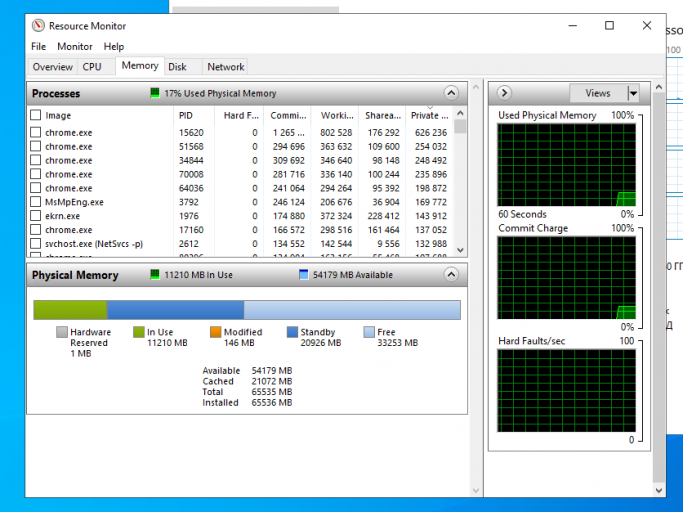Click the blue Standby legend square
This screenshot has height=512, width=683.
(292, 332)
